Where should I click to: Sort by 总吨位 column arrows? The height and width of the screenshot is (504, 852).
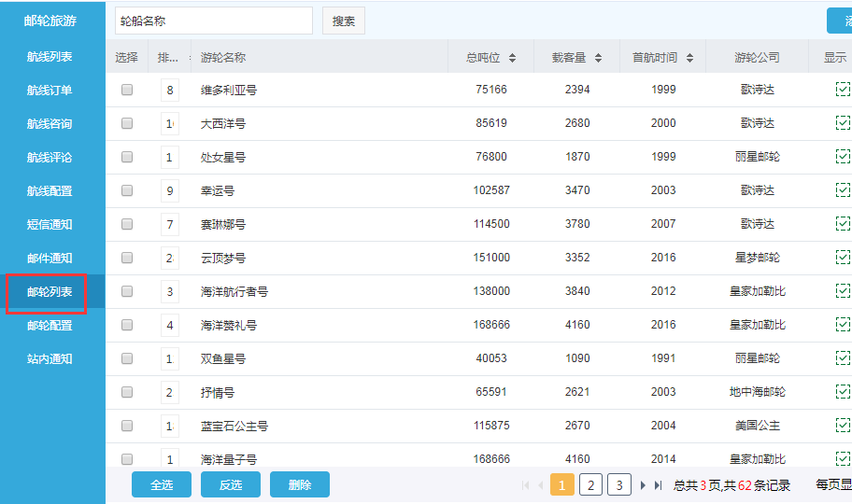click(512, 58)
